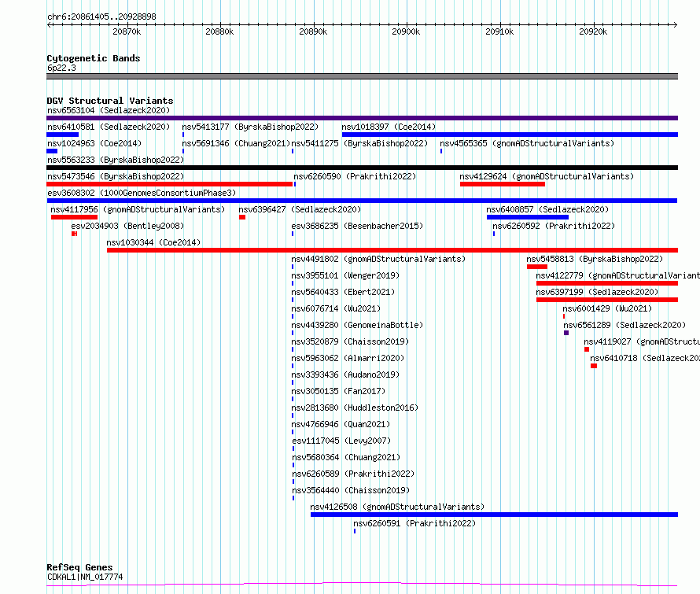The width and height of the screenshot is (700, 594).
Task: Open esv1117045 (Levy2007) label
Action: (341, 441)
